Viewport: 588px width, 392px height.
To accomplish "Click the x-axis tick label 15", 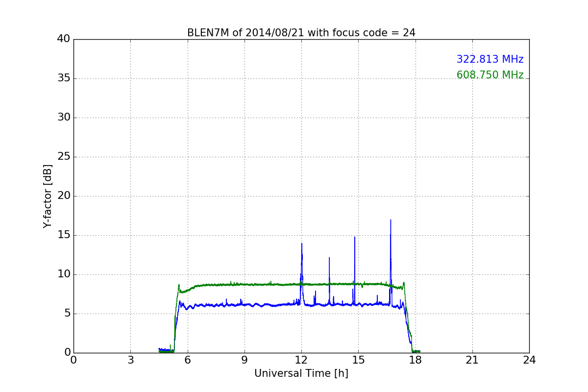I will click(x=358, y=360).
